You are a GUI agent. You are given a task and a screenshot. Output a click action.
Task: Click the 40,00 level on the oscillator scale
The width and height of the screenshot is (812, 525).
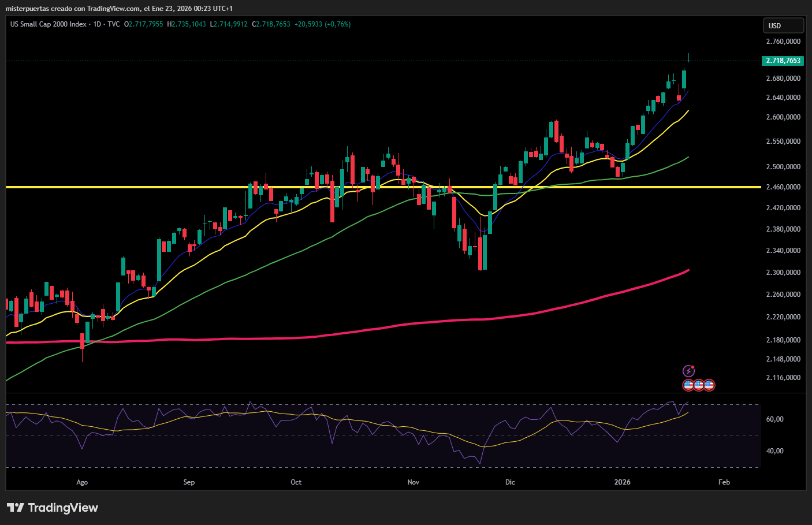click(x=774, y=451)
